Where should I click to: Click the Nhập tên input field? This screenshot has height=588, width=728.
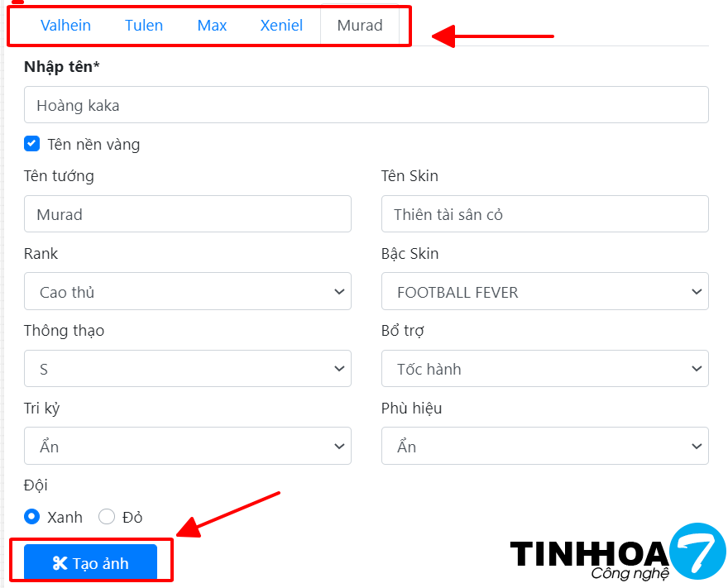tap(366, 105)
